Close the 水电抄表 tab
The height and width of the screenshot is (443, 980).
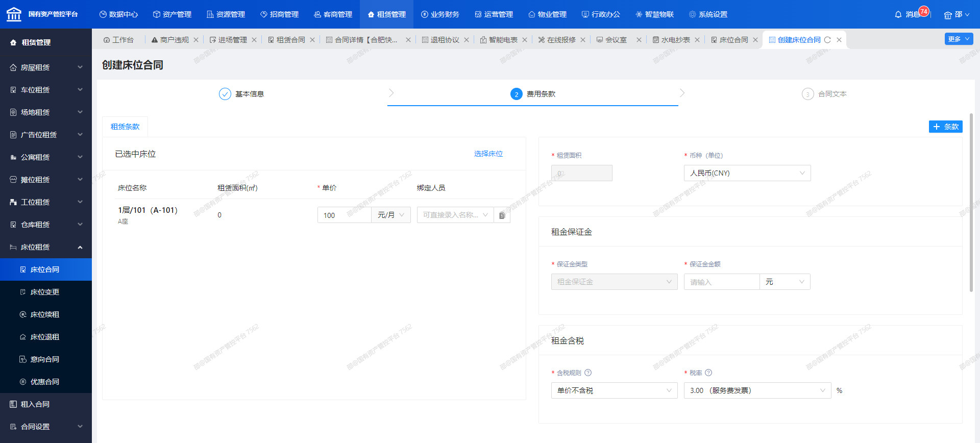point(697,40)
